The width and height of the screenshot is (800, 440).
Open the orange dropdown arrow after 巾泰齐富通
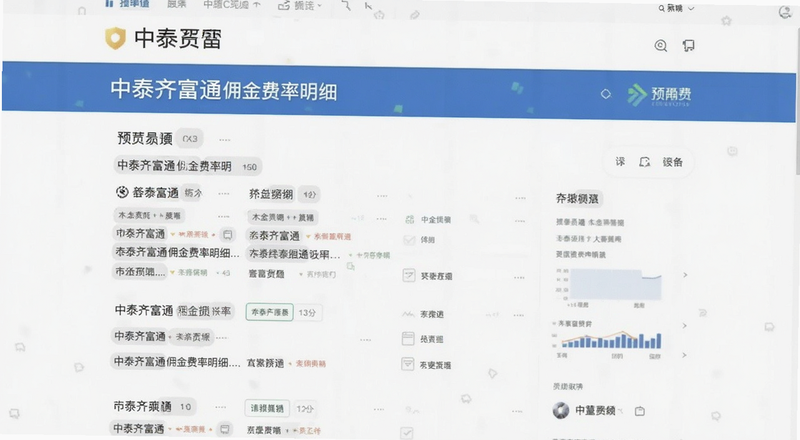pos(173,234)
